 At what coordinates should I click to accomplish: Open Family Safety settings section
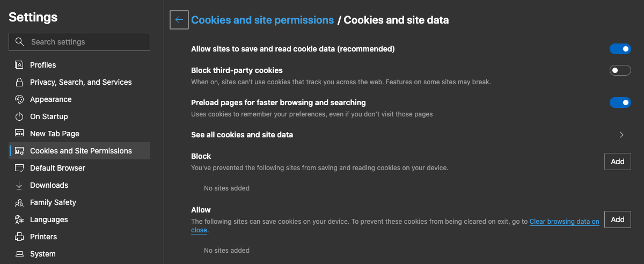(53, 202)
